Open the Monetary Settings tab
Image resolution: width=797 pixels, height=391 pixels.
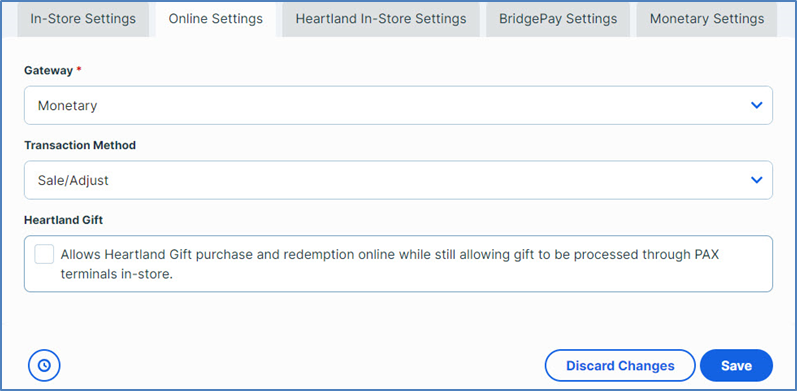point(707,19)
